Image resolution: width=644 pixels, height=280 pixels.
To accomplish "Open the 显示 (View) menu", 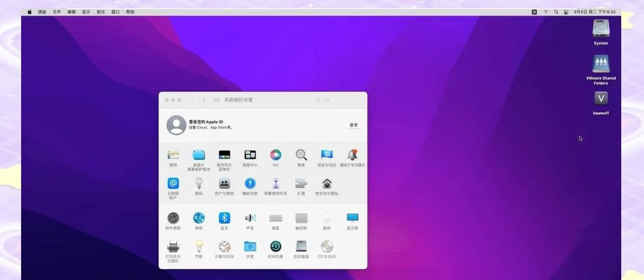I will tap(86, 12).
